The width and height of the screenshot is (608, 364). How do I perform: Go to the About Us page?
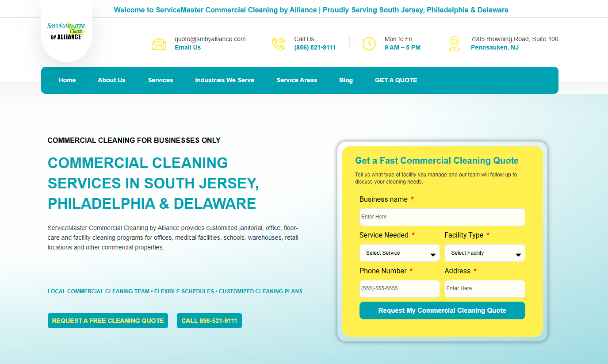tap(112, 80)
